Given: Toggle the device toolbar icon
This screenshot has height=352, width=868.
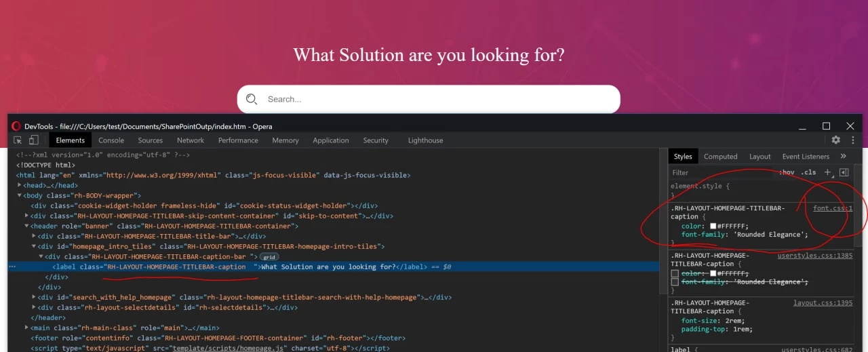Looking at the screenshot, I should [33, 140].
